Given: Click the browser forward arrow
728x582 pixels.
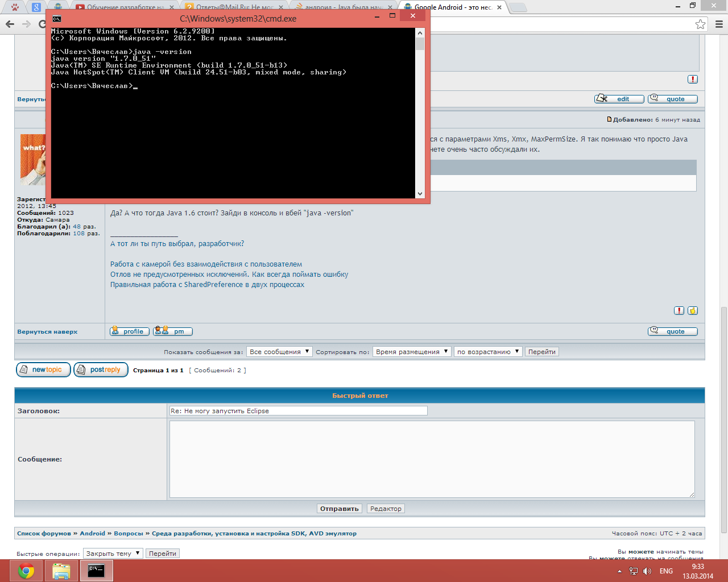Looking at the screenshot, I should 26,24.
